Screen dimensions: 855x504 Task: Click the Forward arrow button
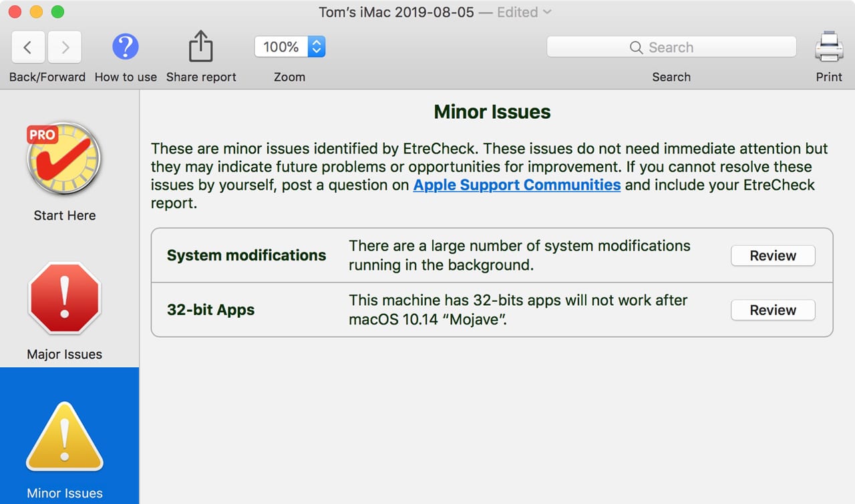pos(65,47)
